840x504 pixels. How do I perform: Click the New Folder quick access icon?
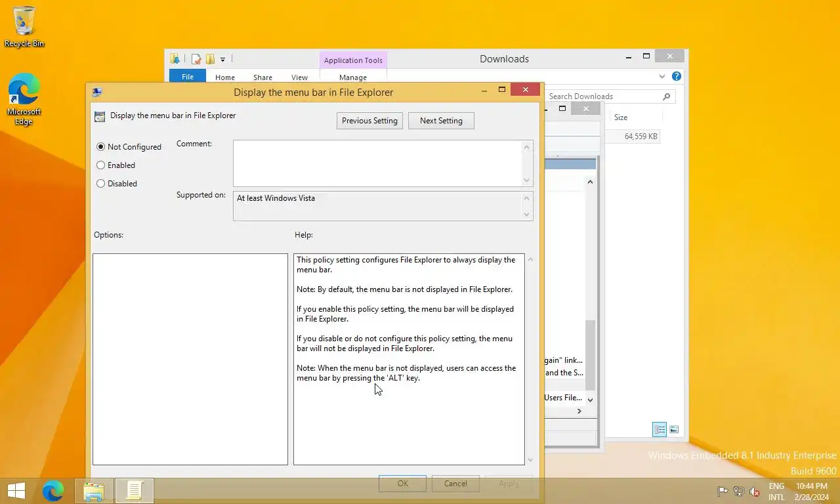coord(210,59)
